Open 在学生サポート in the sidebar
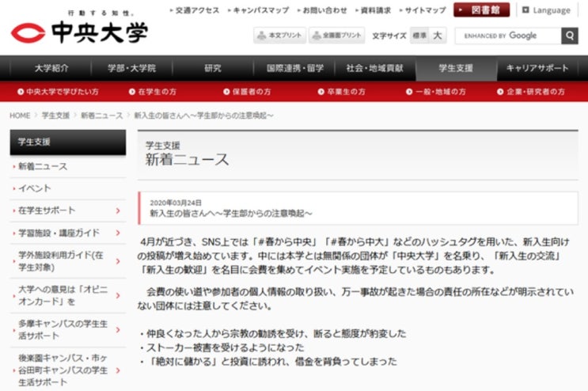This screenshot has height=391, width=588. pyautogui.click(x=47, y=211)
